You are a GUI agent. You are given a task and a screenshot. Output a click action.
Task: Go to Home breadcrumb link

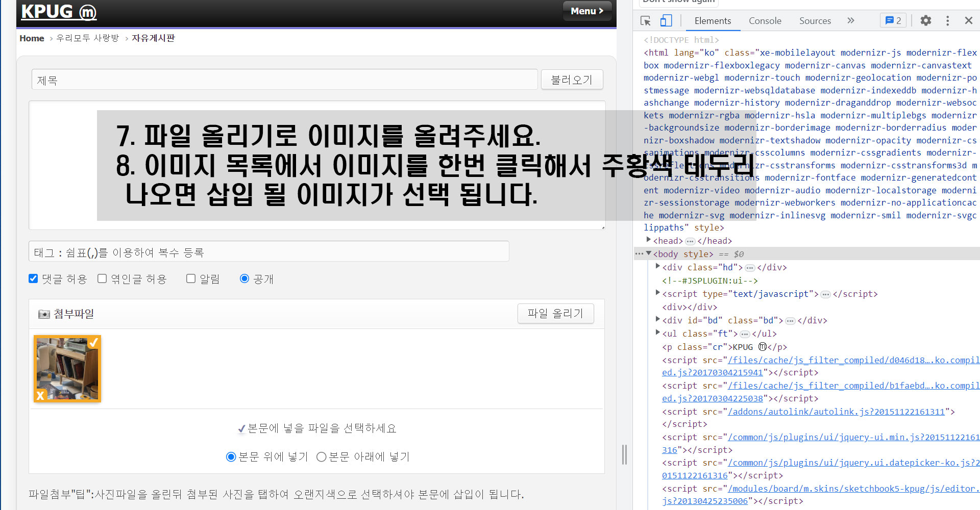click(32, 38)
